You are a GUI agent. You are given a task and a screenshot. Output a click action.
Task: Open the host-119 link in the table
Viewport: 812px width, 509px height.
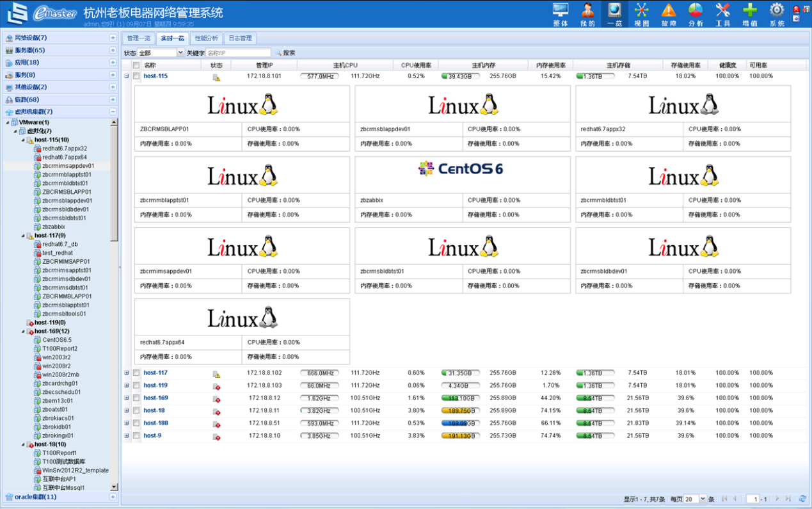tap(155, 385)
